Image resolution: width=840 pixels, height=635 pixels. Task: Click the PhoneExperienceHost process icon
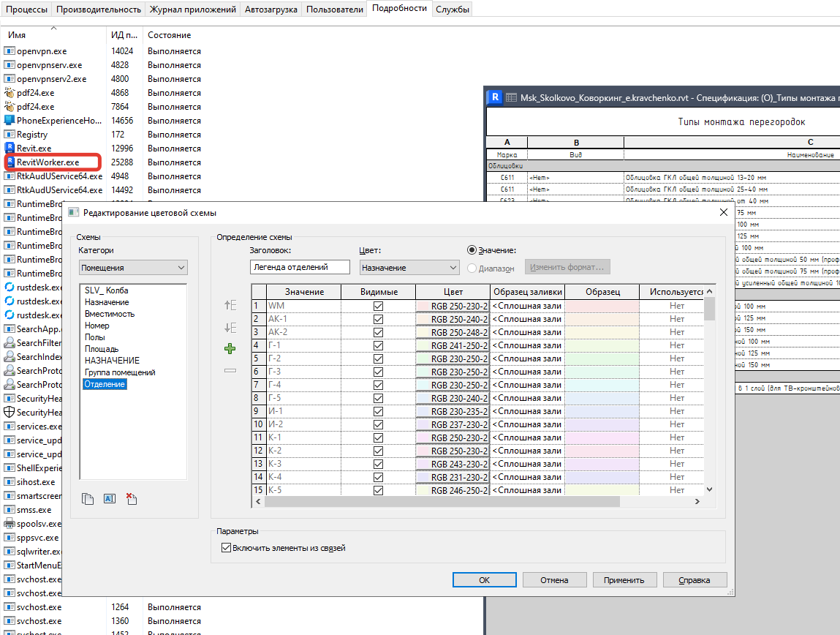(x=9, y=120)
